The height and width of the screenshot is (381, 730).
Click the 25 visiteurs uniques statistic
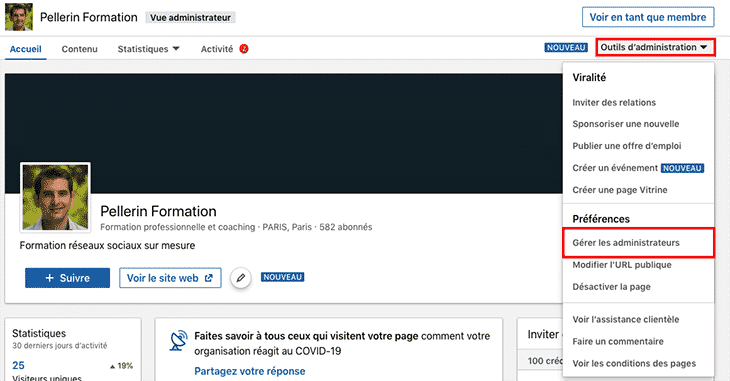pos(18,365)
